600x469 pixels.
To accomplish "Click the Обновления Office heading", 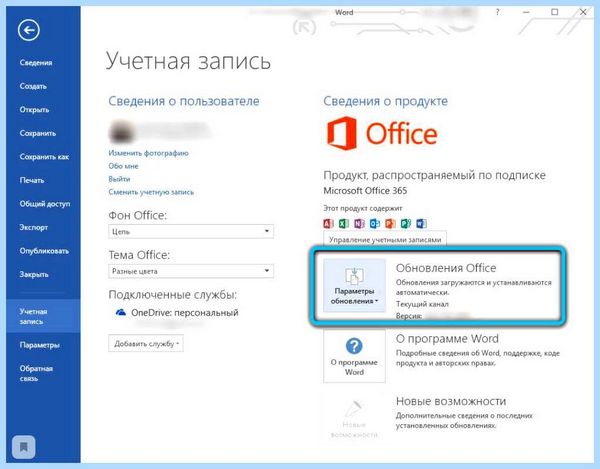I will click(446, 268).
